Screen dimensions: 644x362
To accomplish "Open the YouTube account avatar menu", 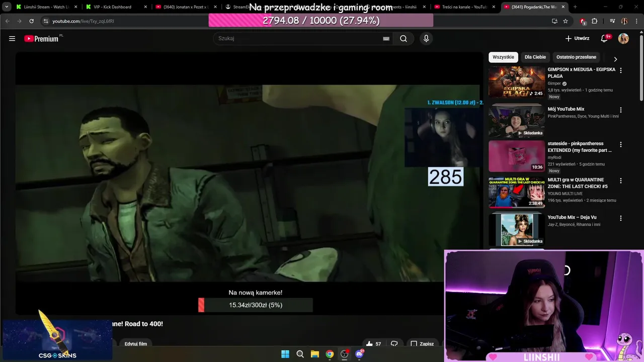I will [623, 39].
